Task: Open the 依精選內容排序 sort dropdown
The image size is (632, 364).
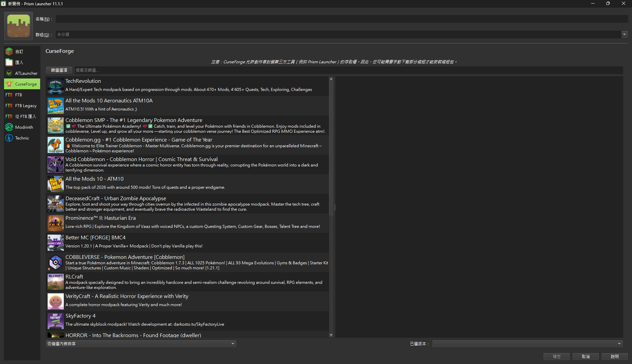Action: (x=141, y=344)
